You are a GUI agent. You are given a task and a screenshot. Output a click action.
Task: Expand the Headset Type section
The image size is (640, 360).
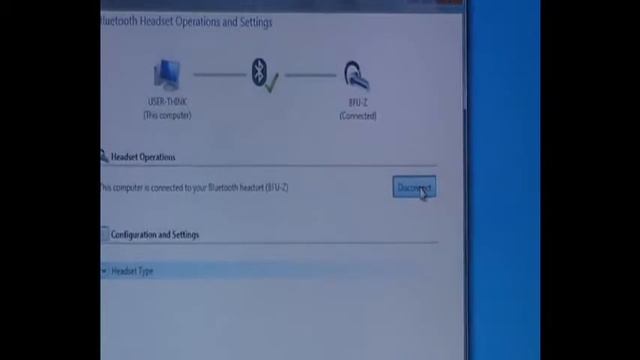click(104, 271)
